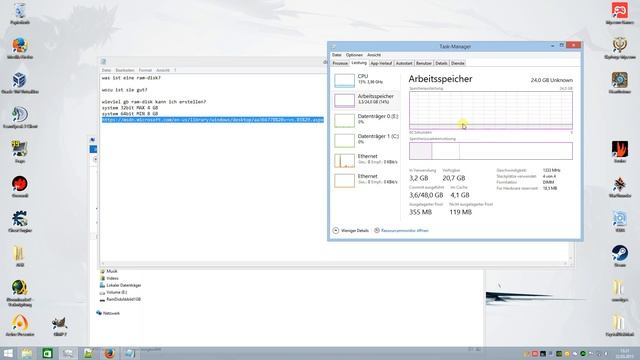
Task: Open TeamSpeak 3 Client desktop shortcut
Action: click(x=20, y=118)
